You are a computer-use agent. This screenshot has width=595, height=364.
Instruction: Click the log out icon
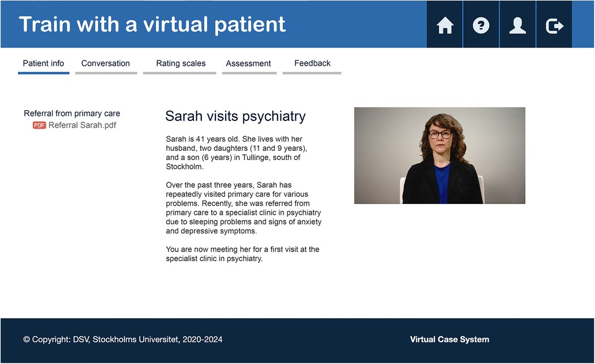pos(554,25)
